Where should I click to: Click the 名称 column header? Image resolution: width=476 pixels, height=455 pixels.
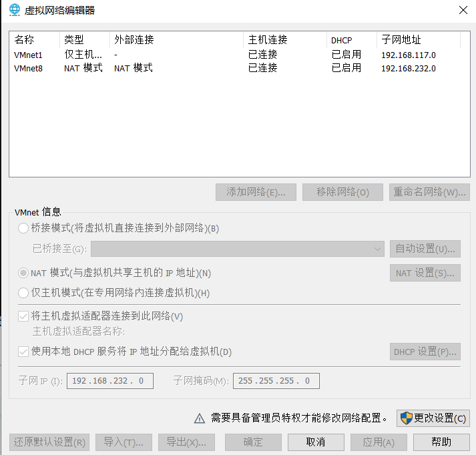(x=35, y=40)
